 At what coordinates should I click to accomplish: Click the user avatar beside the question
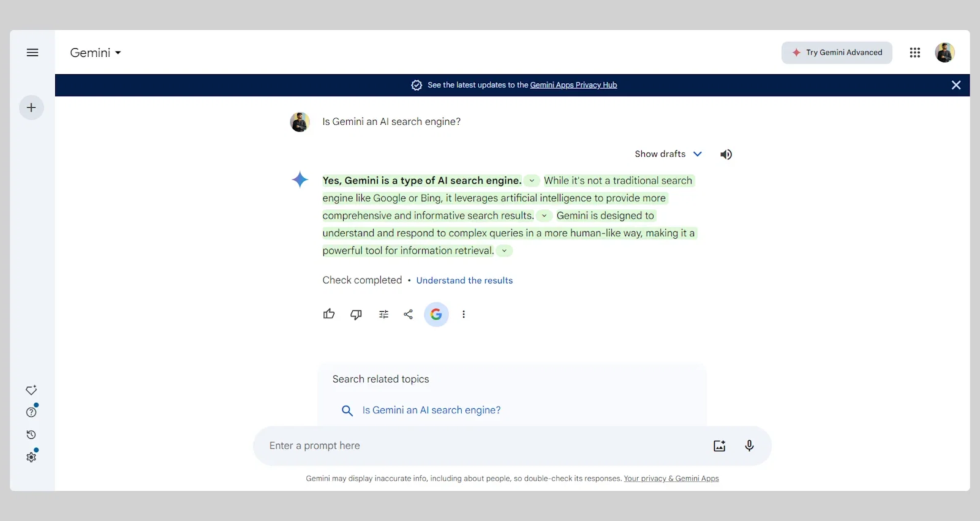[x=300, y=122]
